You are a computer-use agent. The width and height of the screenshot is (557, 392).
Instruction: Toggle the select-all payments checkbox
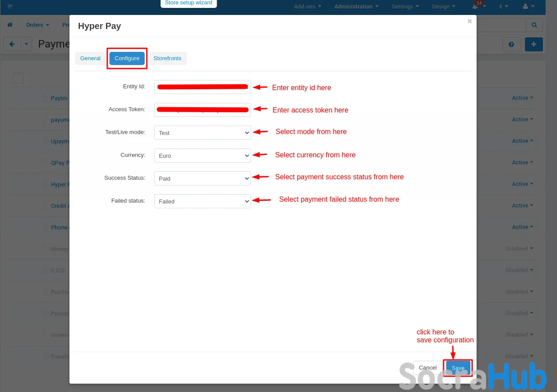click(18, 78)
